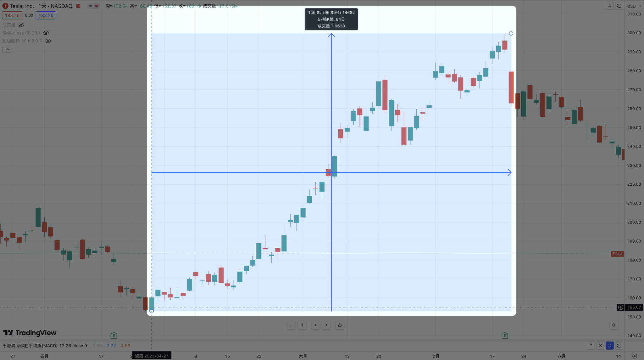Close the MACD indicator pane
The height and width of the screenshot is (360, 644).
[600, 345]
